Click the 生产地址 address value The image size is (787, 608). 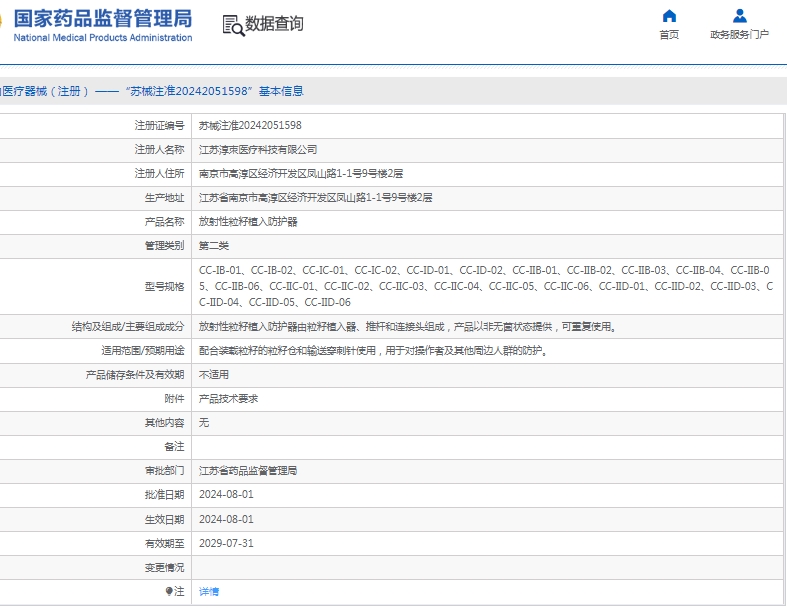[315, 198]
